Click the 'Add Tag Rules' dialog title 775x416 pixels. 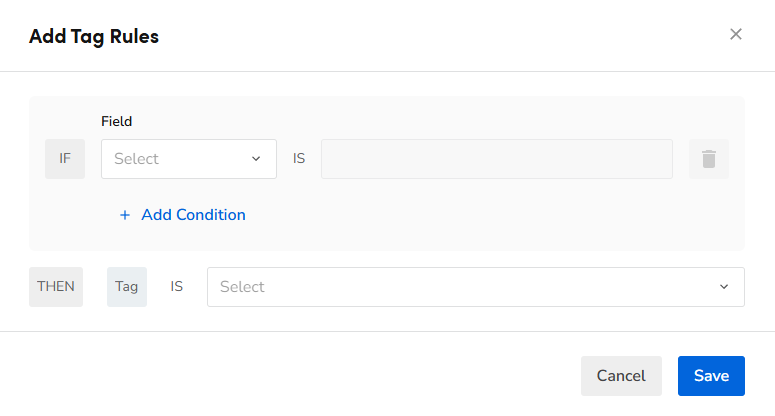(94, 37)
